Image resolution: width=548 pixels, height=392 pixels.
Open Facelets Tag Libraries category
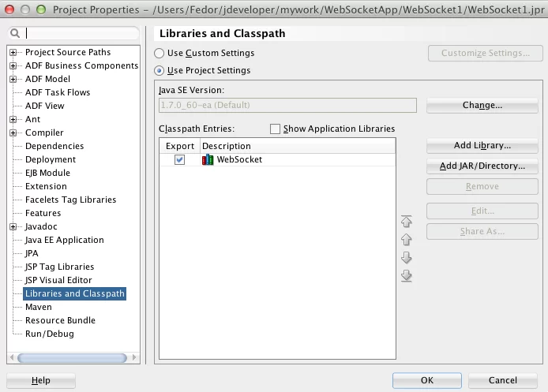[x=70, y=200]
